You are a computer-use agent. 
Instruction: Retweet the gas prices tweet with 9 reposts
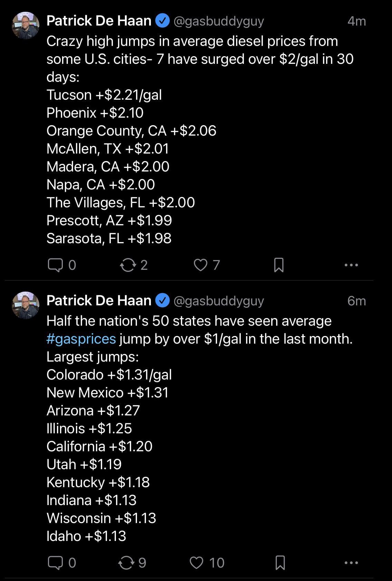point(126,563)
